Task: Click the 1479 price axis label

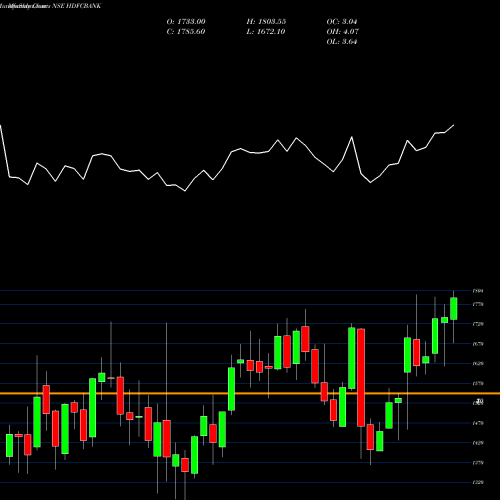Action: click(x=478, y=423)
